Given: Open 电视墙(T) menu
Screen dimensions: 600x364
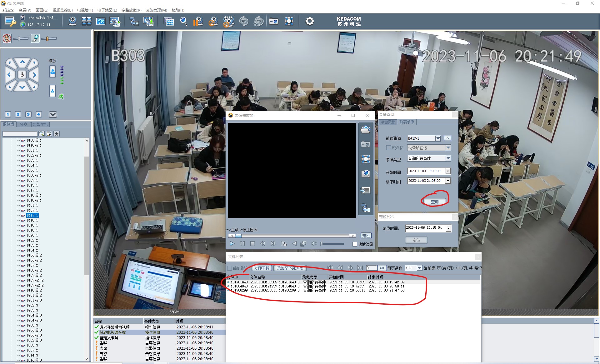Looking at the screenshot, I should [x=85, y=10].
